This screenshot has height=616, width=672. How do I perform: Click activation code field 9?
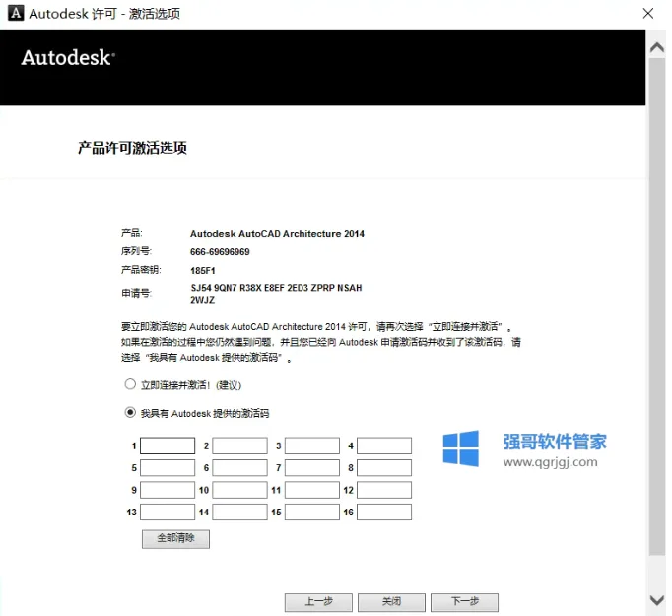[x=168, y=490]
